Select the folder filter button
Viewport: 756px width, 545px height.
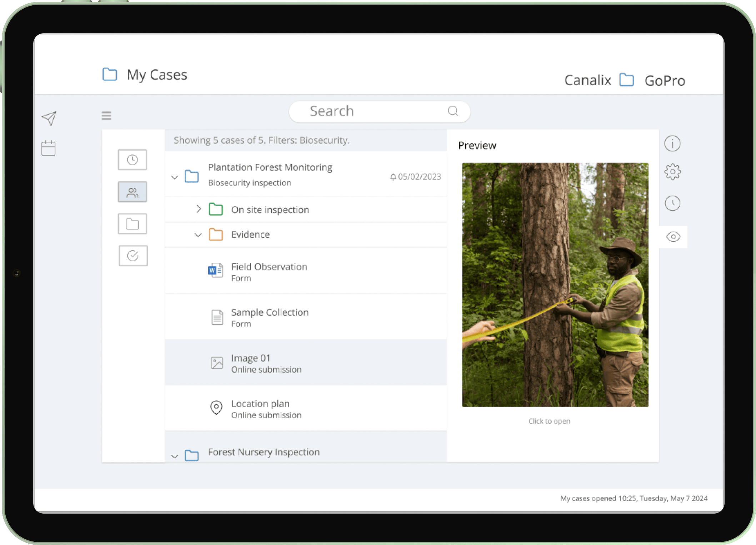tap(132, 224)
